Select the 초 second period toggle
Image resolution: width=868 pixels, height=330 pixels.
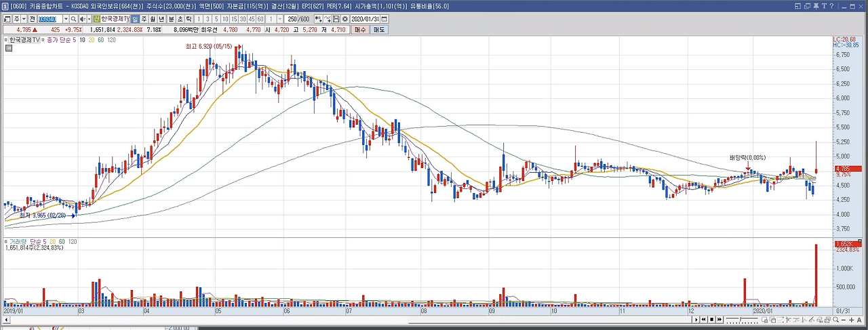(x=180, y=19)
